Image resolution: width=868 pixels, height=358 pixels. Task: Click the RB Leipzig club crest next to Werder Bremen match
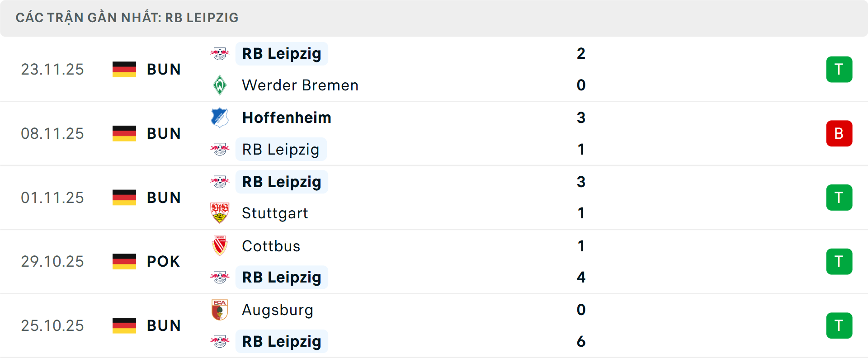pyautogui.click(x=220, y=53)
